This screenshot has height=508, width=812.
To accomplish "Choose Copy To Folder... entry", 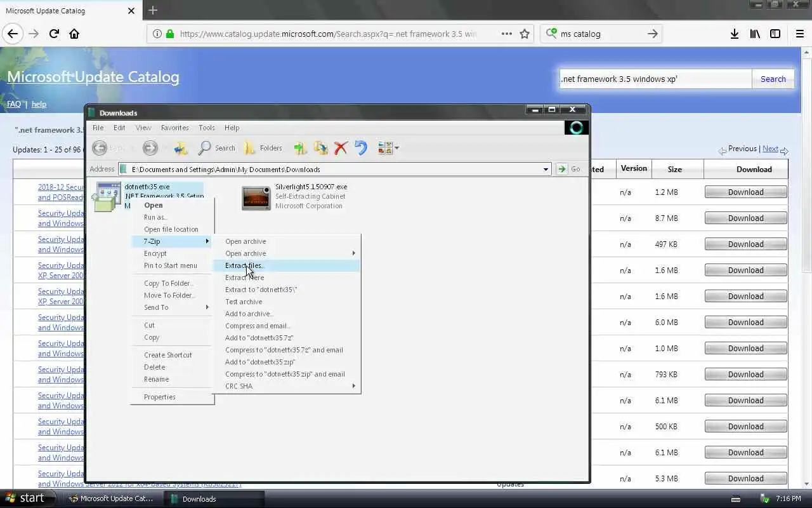I will [x=172, y=283].
